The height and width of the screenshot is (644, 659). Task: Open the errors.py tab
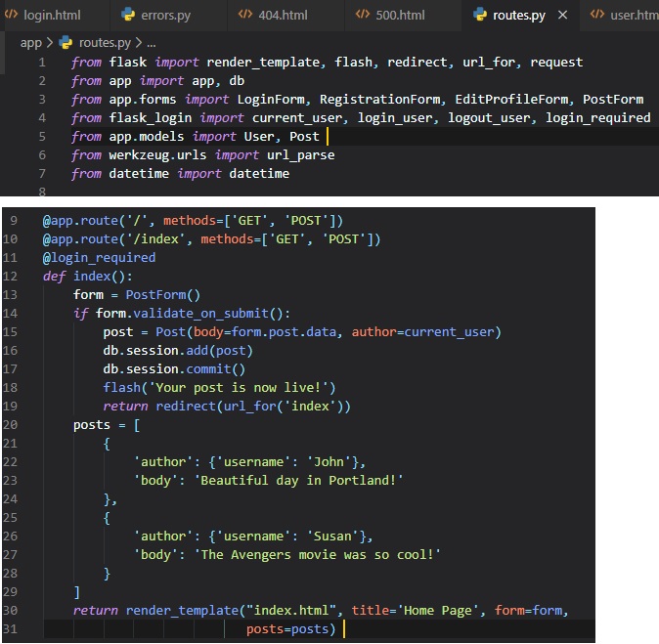coord(168,16)
